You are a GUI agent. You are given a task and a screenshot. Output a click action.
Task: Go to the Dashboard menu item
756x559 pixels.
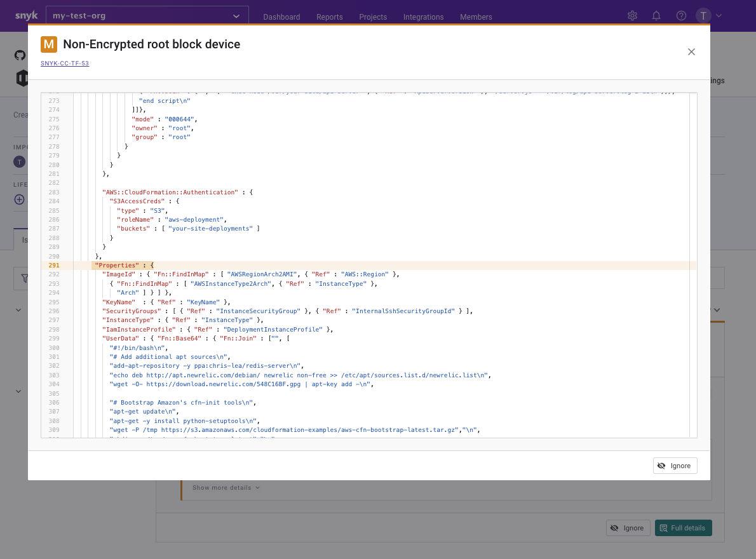coord(281,17)
